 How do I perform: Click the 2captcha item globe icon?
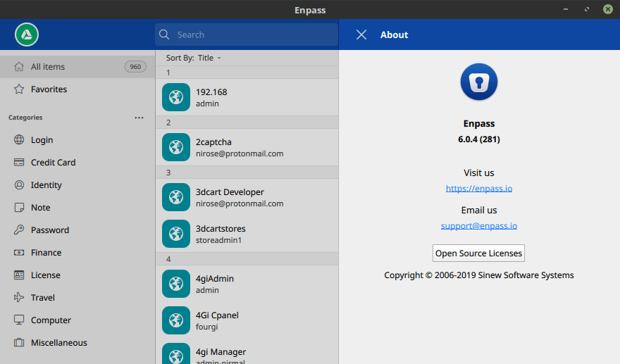click(176, 147)
